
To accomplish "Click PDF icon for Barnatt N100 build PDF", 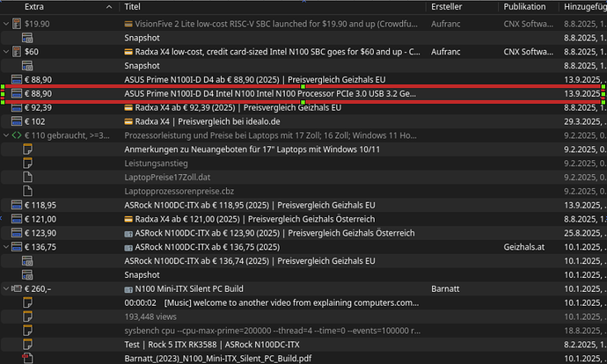I will [x=27, y=358].
